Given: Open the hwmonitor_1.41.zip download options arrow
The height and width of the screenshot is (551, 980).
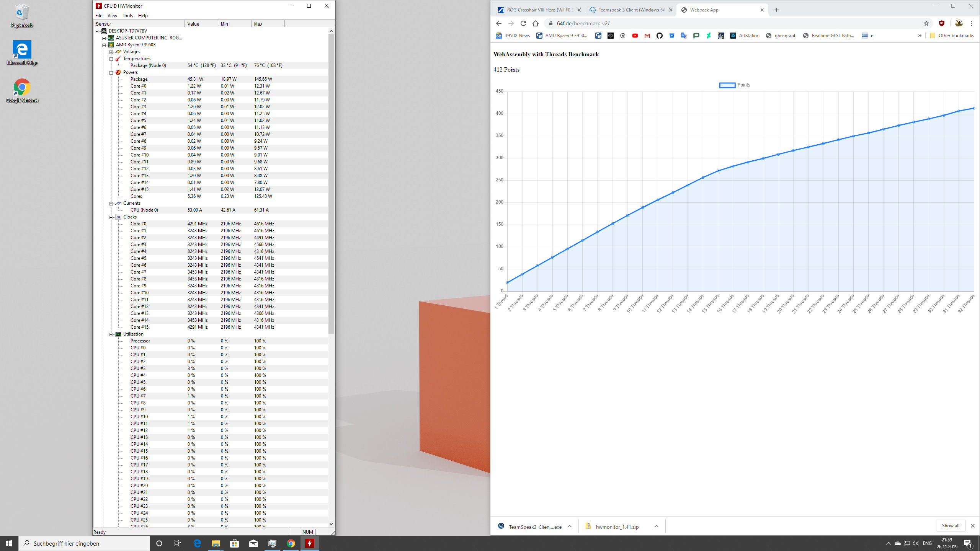Looking at the screenshot, I should 657,527.
